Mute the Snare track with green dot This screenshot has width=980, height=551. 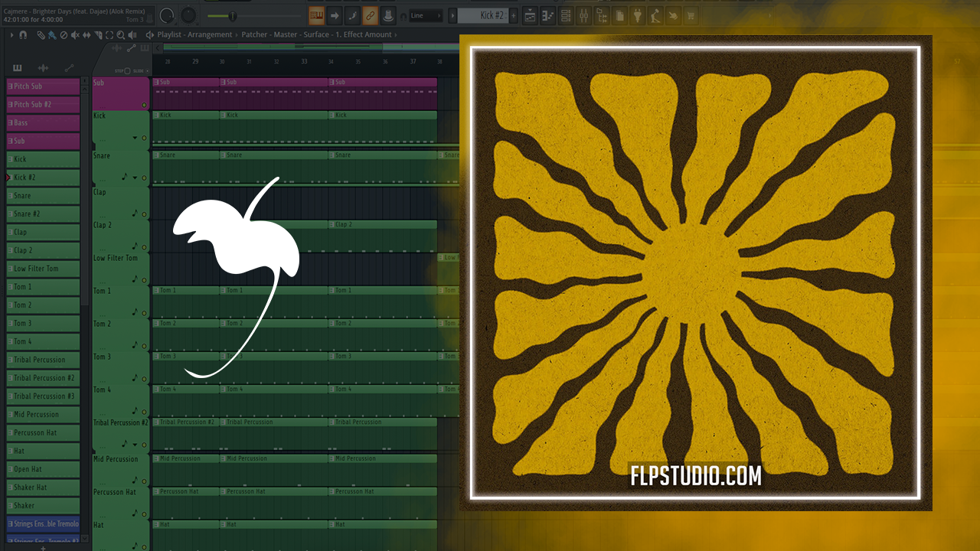tap(144, 178)
